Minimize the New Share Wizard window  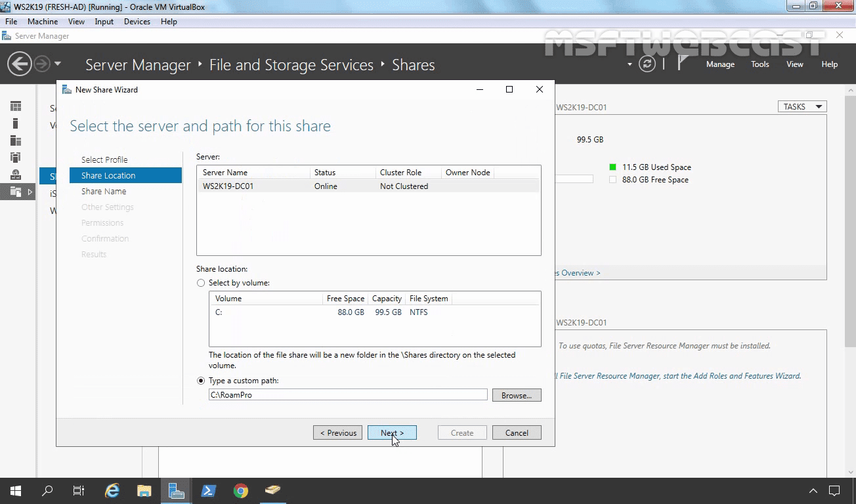click(x=480, y=90)
